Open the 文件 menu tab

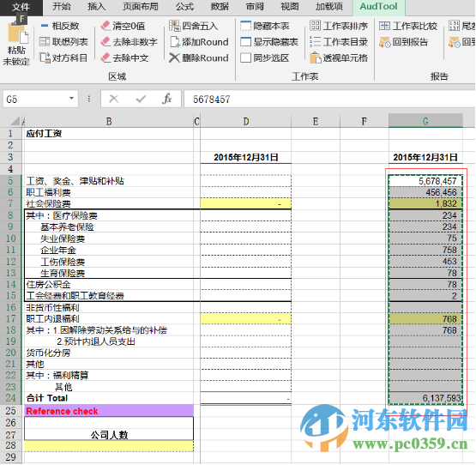[21, 7]
